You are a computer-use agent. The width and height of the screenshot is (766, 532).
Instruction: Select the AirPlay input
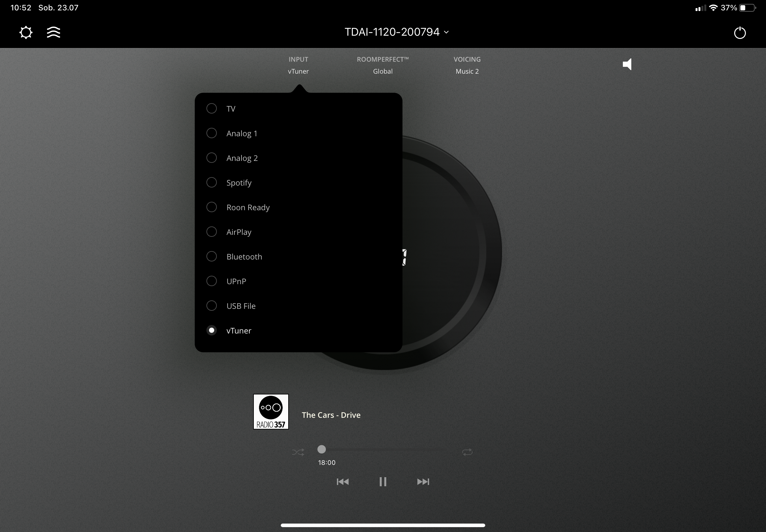298,232
